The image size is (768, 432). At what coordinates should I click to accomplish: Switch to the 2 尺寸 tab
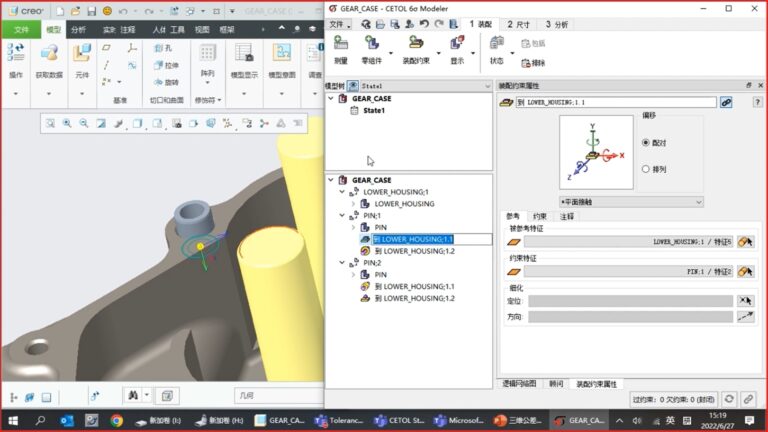[x=518, y=24]
